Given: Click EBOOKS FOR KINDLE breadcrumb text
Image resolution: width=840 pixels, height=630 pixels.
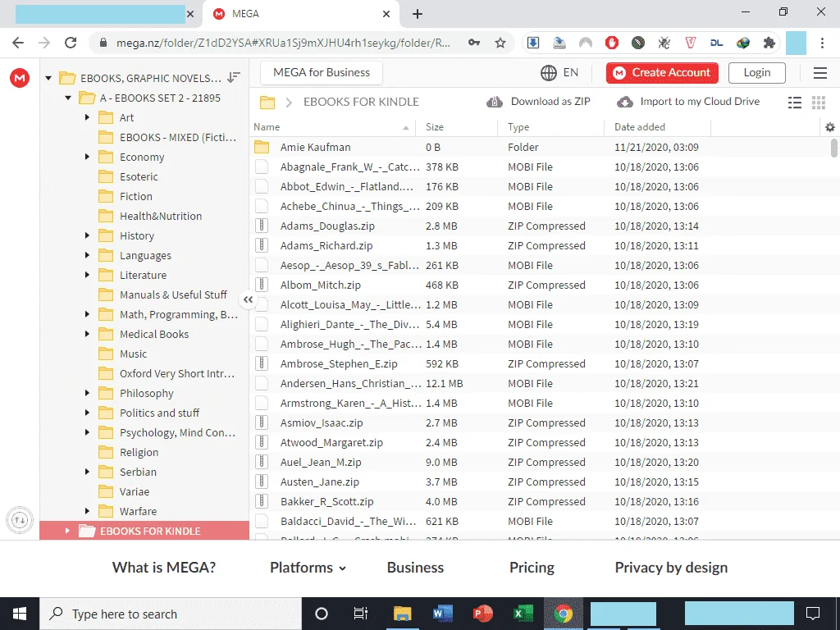Looking at the screenshot, I should click(361, 102).
